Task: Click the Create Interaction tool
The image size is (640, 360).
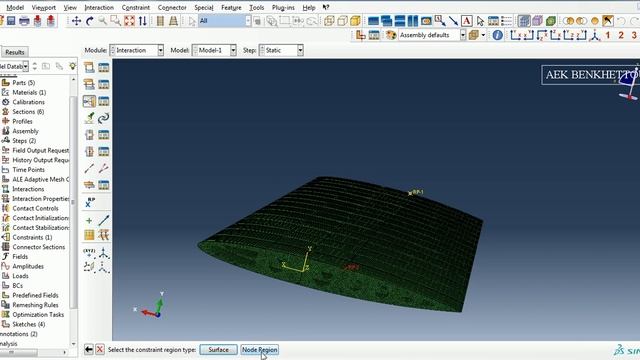Action: point(89,67)
